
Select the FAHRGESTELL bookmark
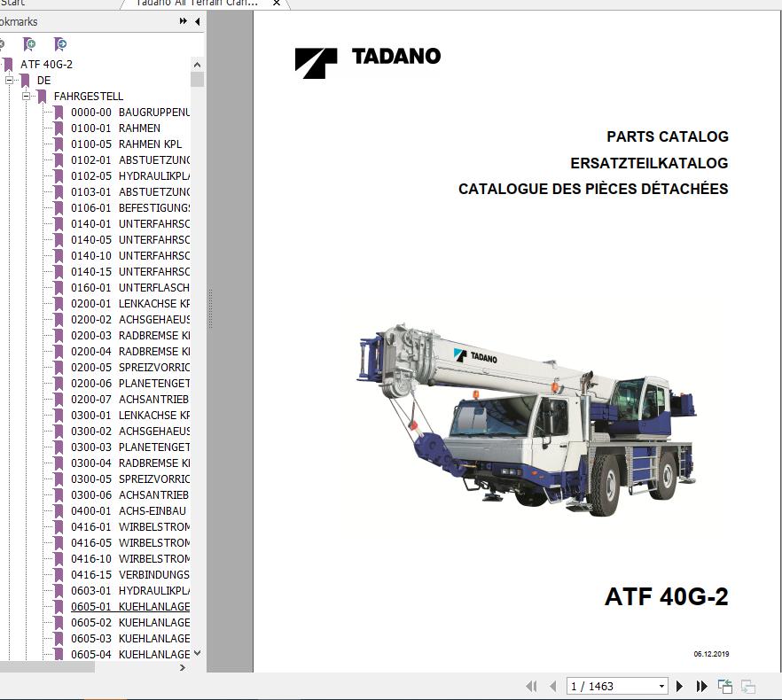pyautogui.click(x=89, y=97)
